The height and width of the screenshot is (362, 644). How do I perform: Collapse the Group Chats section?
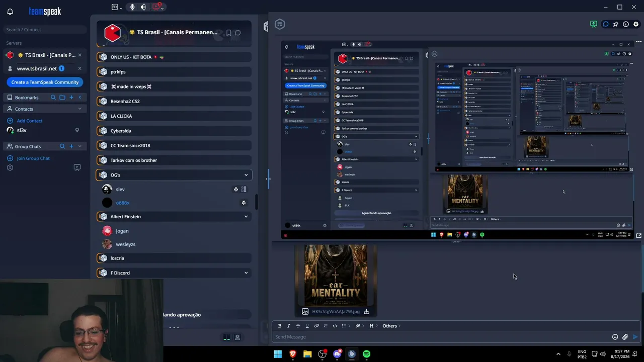tap(79, 146)
